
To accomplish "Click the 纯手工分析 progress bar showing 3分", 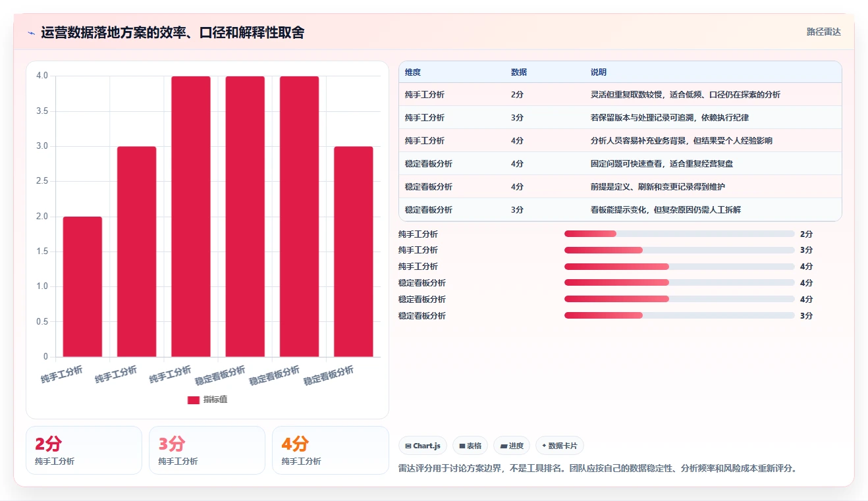I will [680, 250].
